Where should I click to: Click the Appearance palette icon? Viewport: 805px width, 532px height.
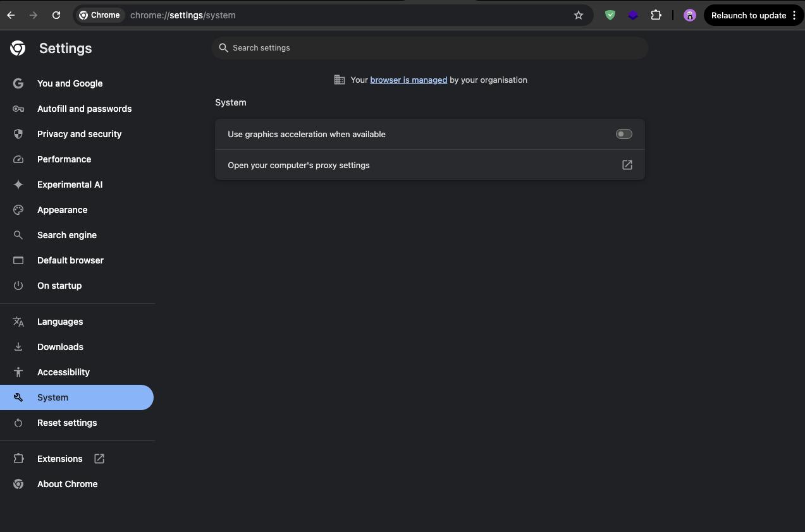pos(18,209)
